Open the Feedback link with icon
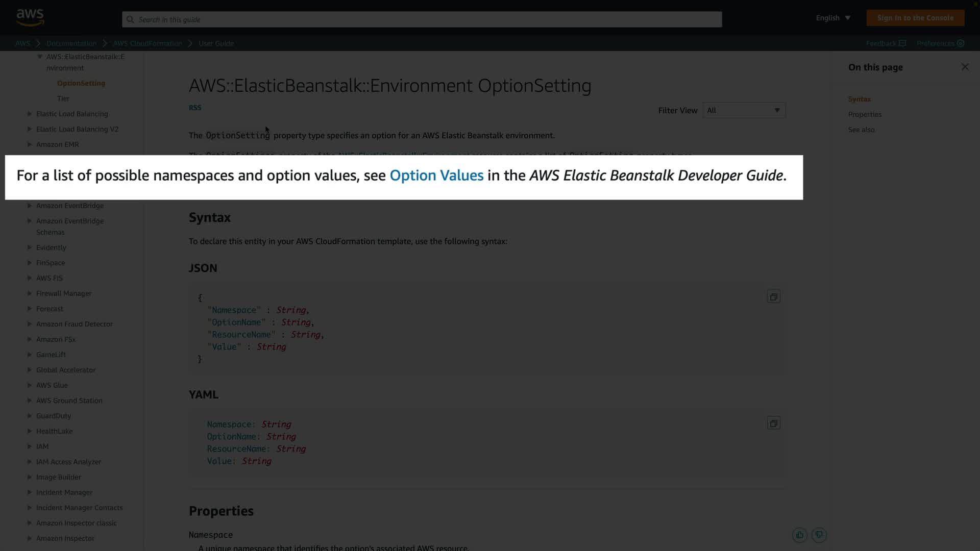 click(886, 43)
